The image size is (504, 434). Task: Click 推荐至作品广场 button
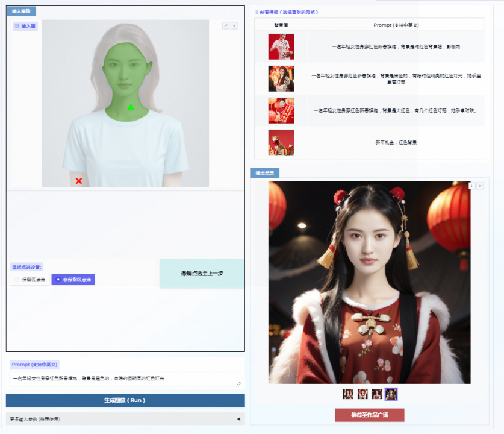point(370,415)
